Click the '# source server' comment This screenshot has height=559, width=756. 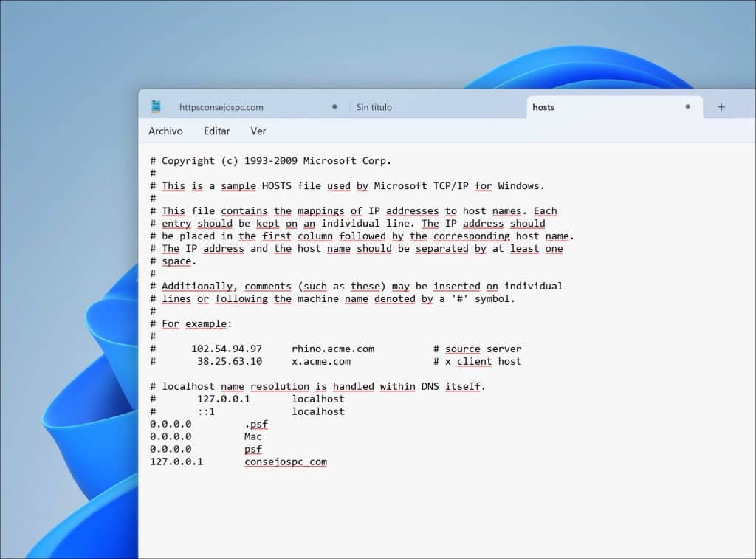pos(478,349)
